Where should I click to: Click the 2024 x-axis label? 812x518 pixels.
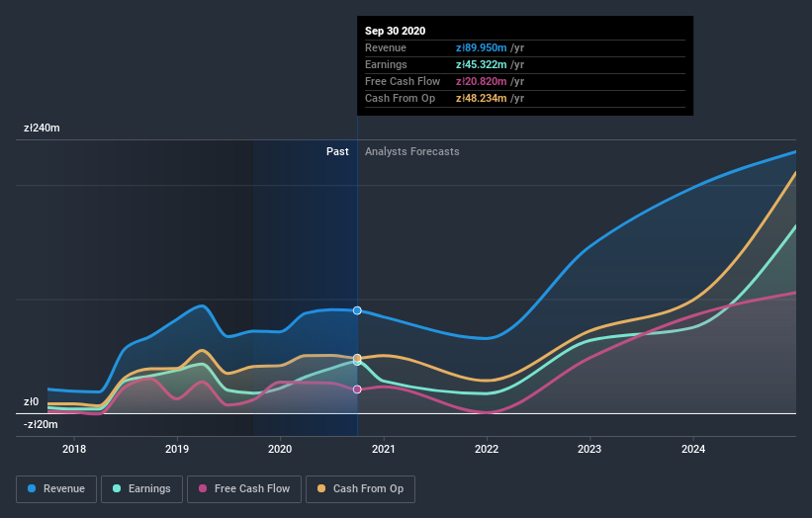point(693,449)
